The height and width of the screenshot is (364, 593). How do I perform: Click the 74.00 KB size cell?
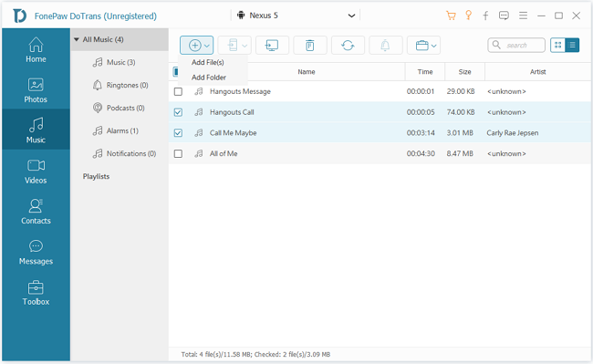pyautogui.click(x=460, y=112)
